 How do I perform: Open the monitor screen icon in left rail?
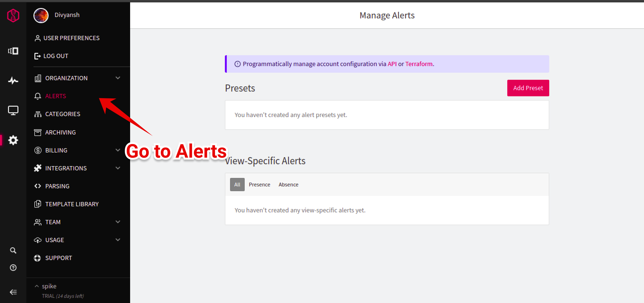13,110
